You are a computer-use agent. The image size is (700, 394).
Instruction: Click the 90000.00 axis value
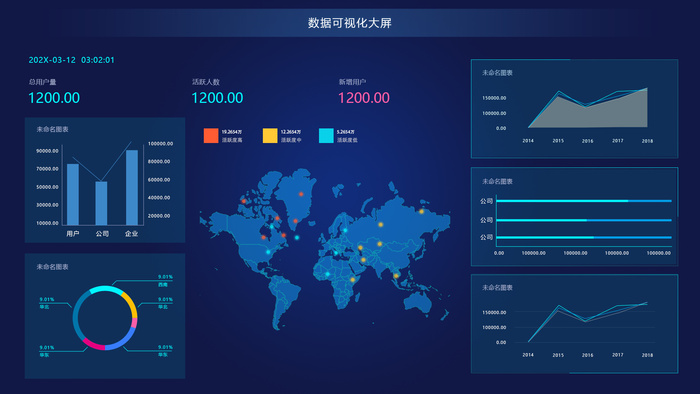pos(47,151)
